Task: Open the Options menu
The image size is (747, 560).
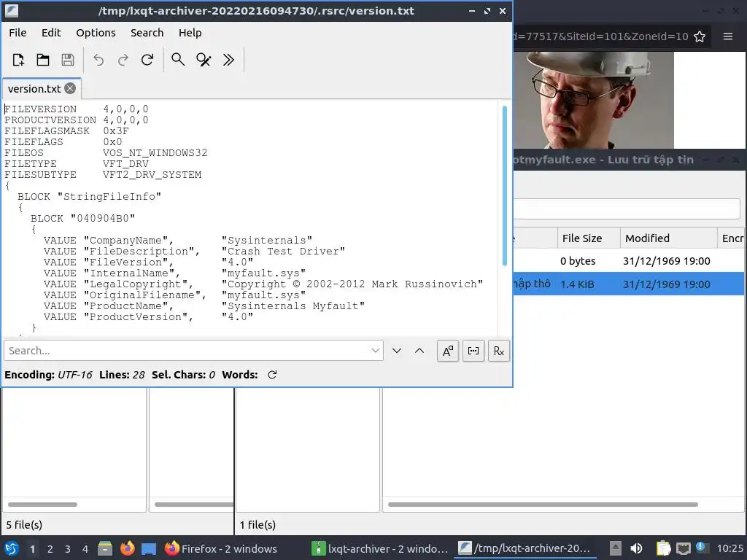Action: [96, 33]
